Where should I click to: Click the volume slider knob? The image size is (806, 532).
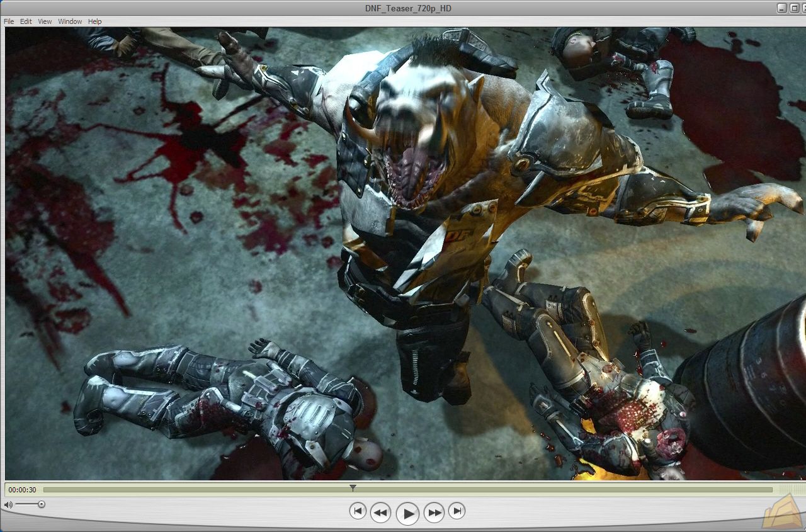[42, 504]
